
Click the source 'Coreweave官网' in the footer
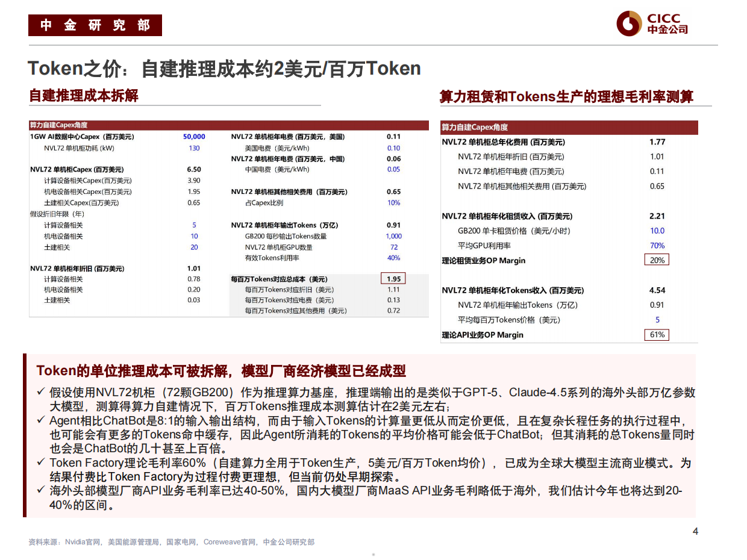pyautogui.click(x=230, y=543)
